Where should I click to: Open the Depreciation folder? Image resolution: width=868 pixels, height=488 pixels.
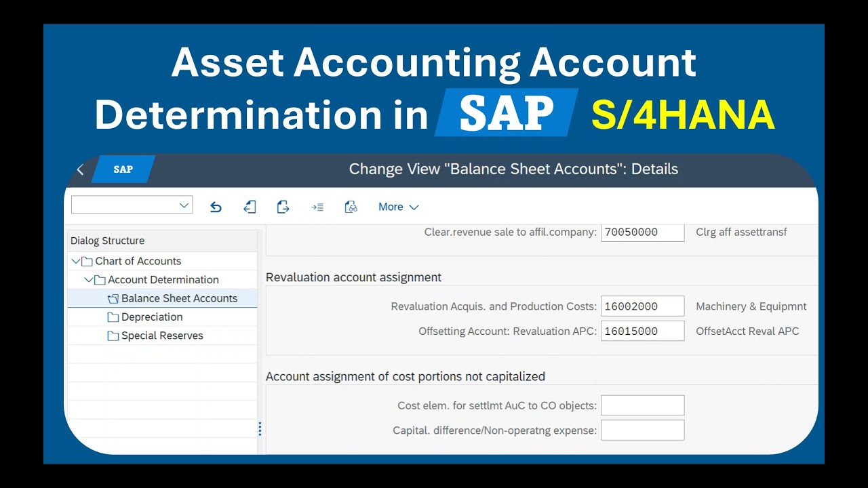tap(152, 317)
